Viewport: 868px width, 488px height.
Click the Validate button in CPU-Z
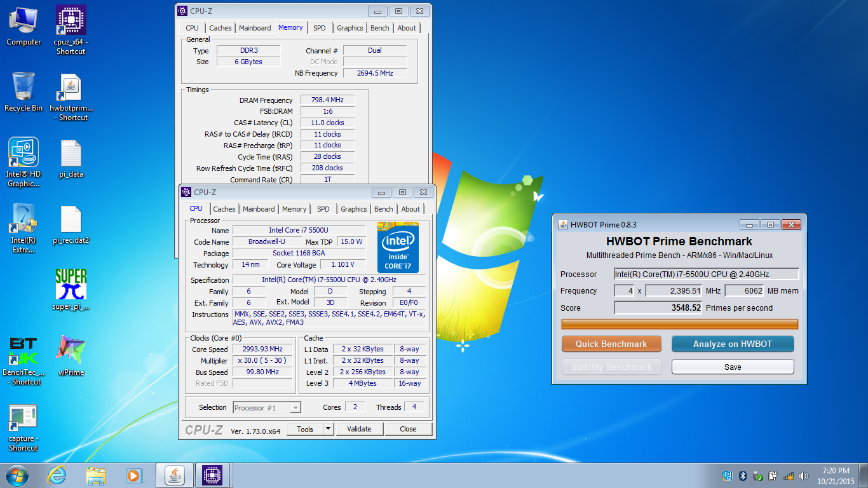tap(359, 429)
